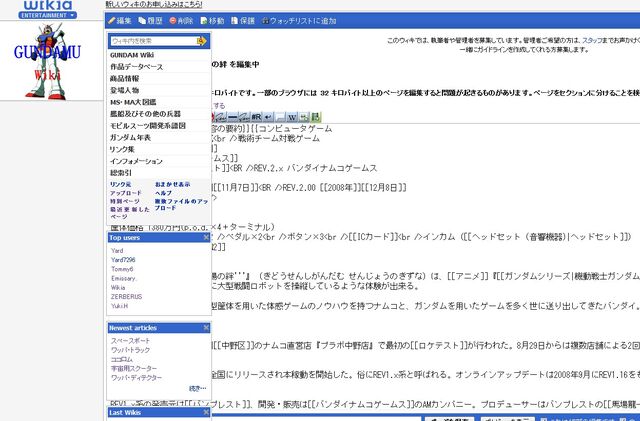Click the 最近更新したページ link
The height and width of the screenshot is (421, 640).
(130, 213)
